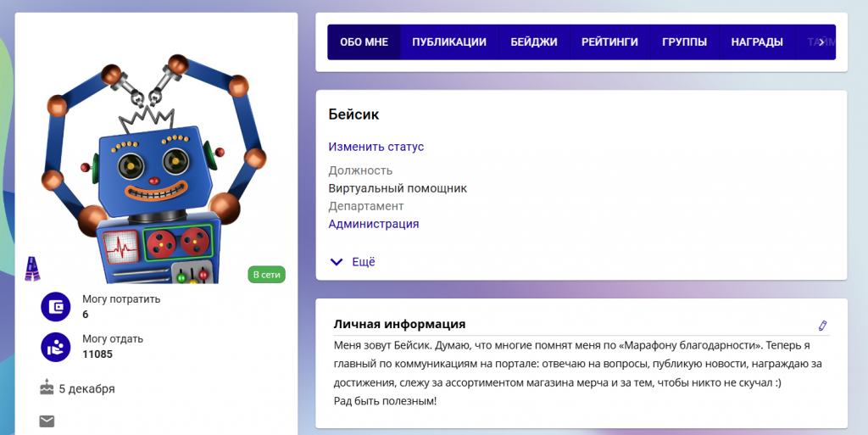Open the Администрация department link

coord(373,224)
